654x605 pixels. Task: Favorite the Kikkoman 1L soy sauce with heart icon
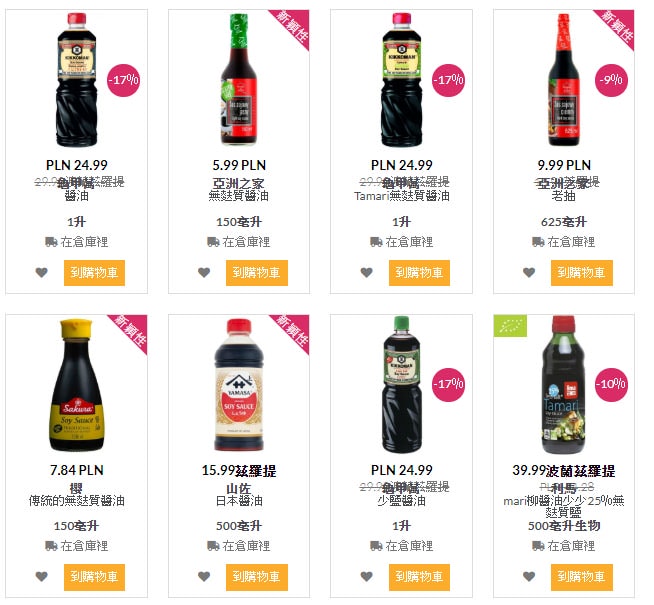pyautogui.click(x=41, y=273)
